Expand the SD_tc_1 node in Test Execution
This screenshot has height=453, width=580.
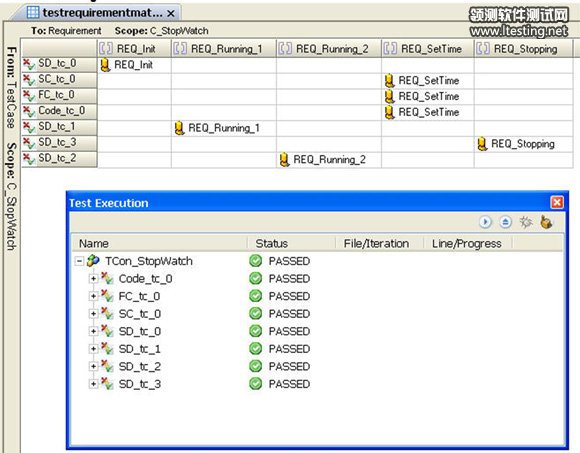coord(94,349)
